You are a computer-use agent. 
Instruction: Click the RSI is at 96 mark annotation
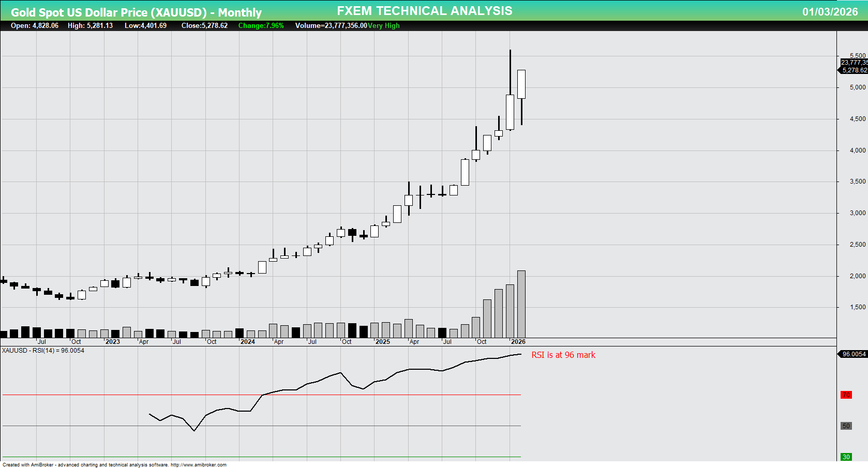click(564, 355)
